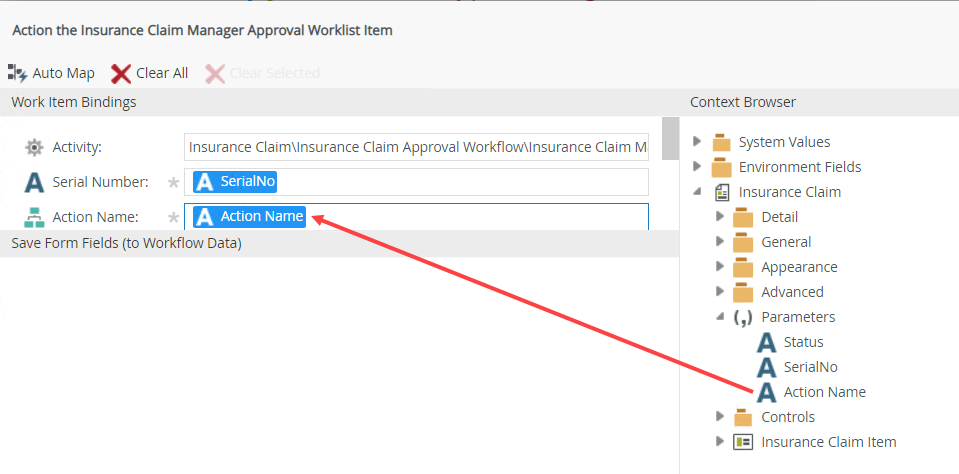Expand the System Values node
The height and width of the screenshot is (474, 959).
tap(697, 141)
